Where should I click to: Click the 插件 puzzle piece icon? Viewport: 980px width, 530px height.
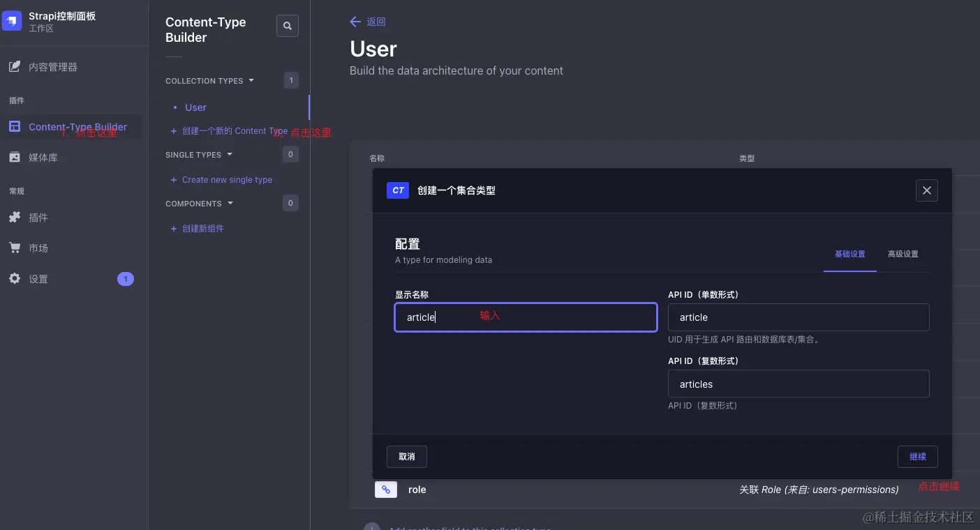(15, 218)
